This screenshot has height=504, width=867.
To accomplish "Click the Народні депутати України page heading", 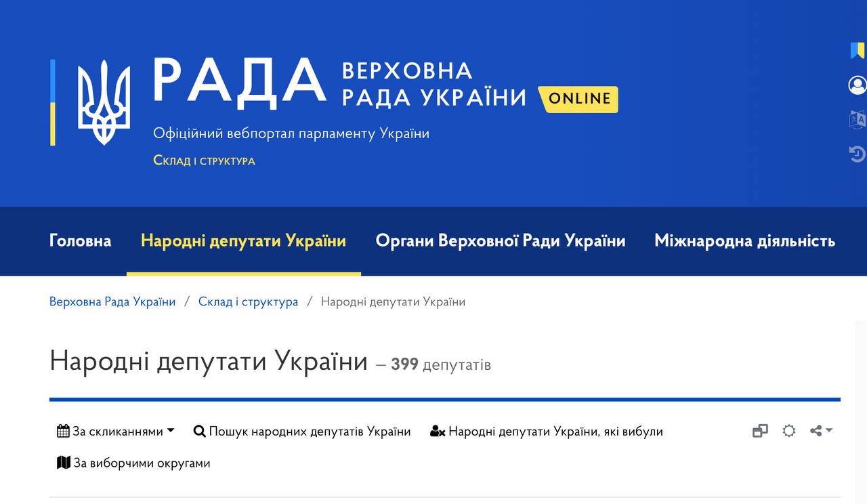I will (209, 361).
